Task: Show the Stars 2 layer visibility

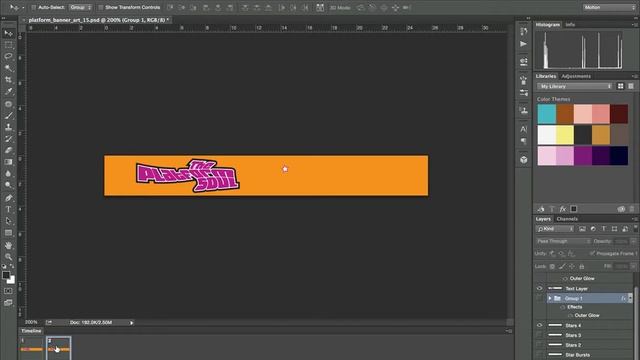Action: point(539,345)
